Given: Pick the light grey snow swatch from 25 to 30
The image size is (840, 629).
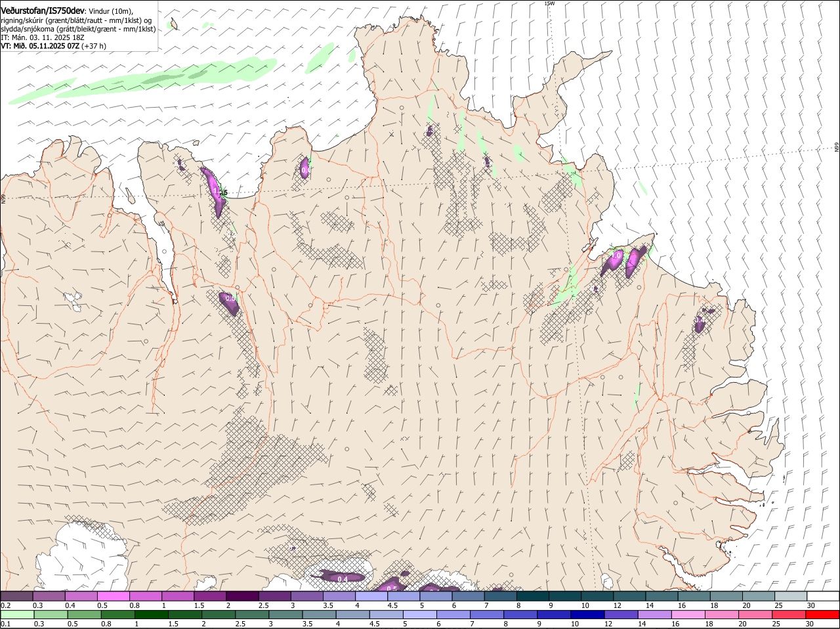Looking at the screenshot, I should pos(791,596).
